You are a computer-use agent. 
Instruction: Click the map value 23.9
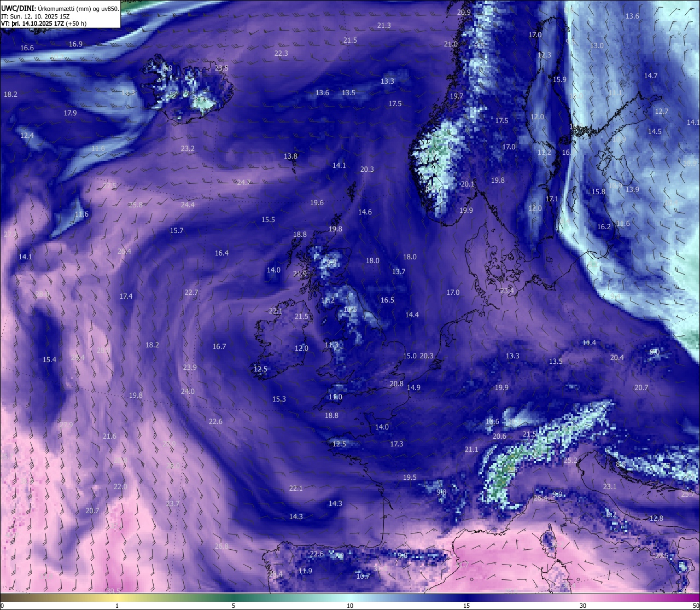click(190, 368)
